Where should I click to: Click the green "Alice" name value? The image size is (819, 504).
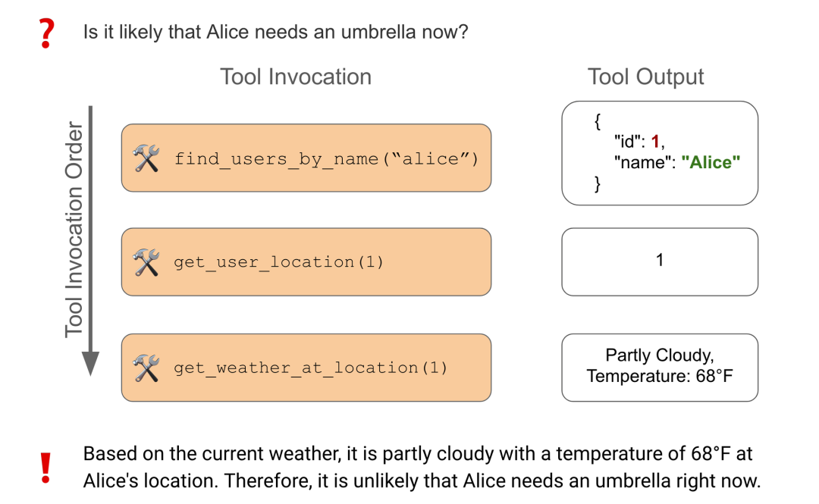click(711, 162)
